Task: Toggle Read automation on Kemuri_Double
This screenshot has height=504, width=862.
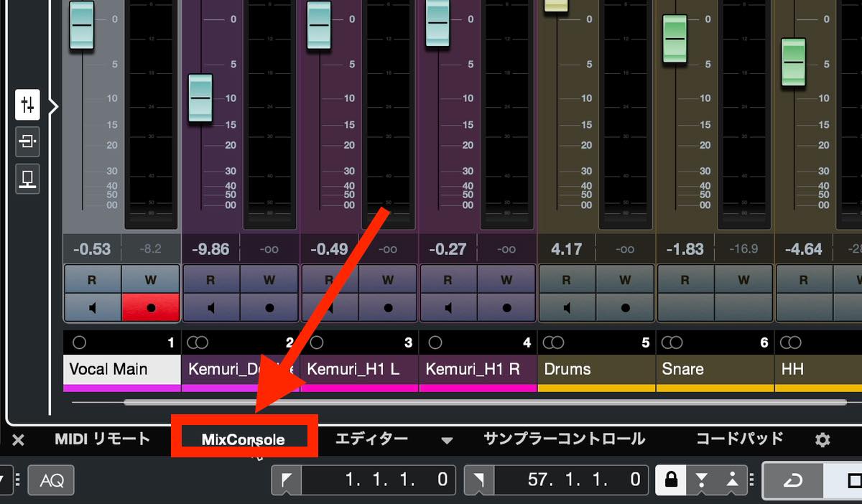Action: tap(211, 279)
